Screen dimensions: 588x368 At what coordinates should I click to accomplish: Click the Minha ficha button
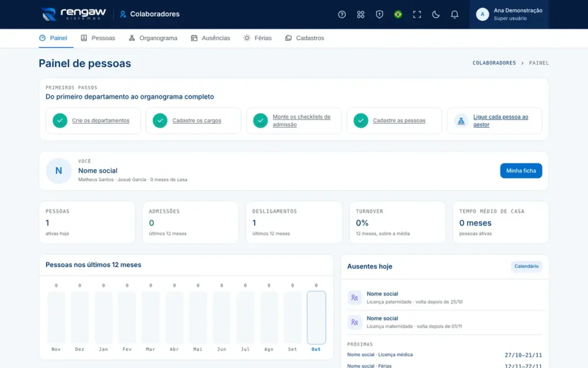tap(521, 170)
